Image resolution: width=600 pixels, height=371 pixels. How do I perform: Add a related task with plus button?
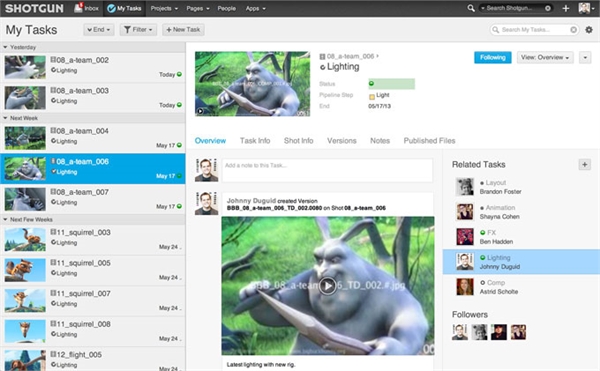click(584, 164)
